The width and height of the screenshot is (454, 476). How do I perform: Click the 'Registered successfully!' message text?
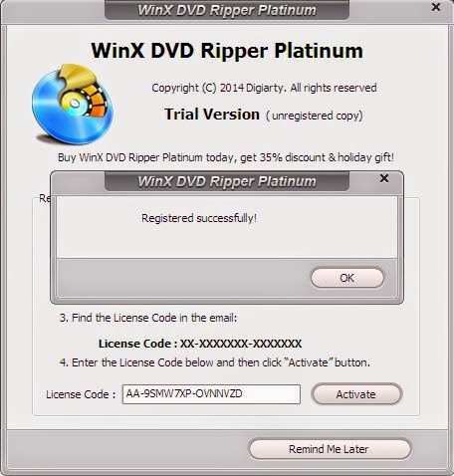pyautogui.click(x=199, y=218)
